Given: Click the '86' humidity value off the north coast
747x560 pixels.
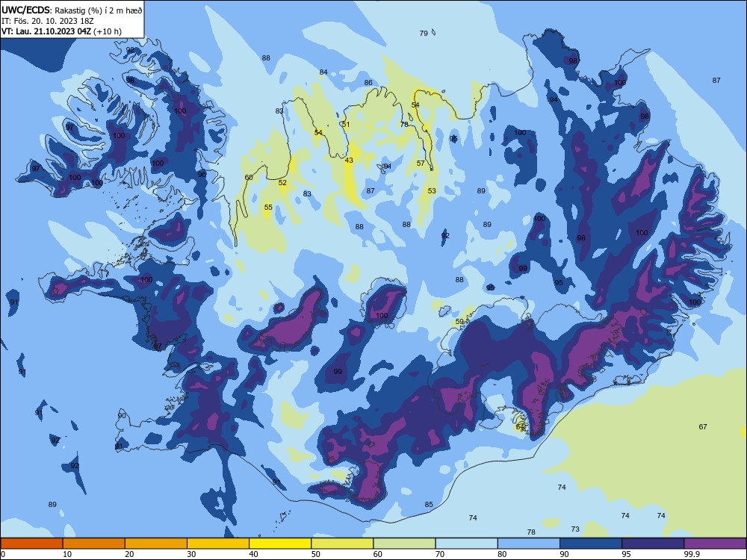Looking at the screenshot, I should click(x=368, y=82).
